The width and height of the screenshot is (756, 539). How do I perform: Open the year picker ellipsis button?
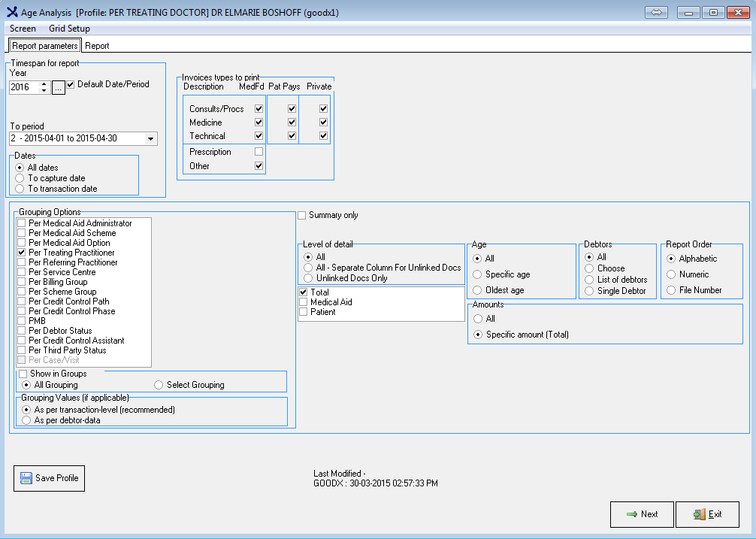(x=58, y=87)
